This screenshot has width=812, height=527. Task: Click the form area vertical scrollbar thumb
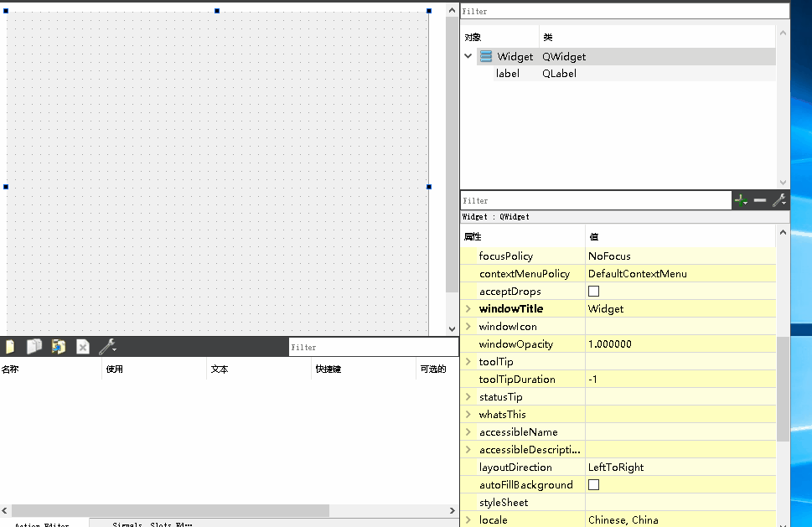[x=453, y=154]
